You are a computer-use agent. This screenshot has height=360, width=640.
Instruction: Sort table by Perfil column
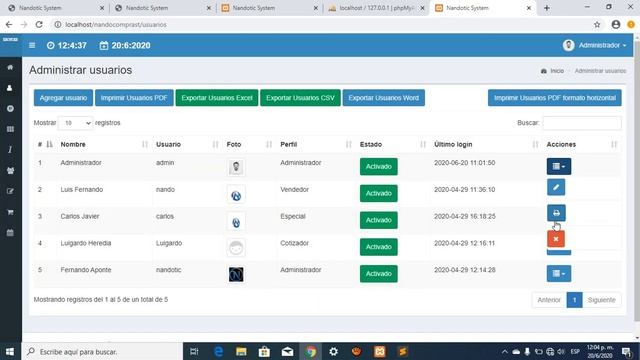(x=316, y=144)
